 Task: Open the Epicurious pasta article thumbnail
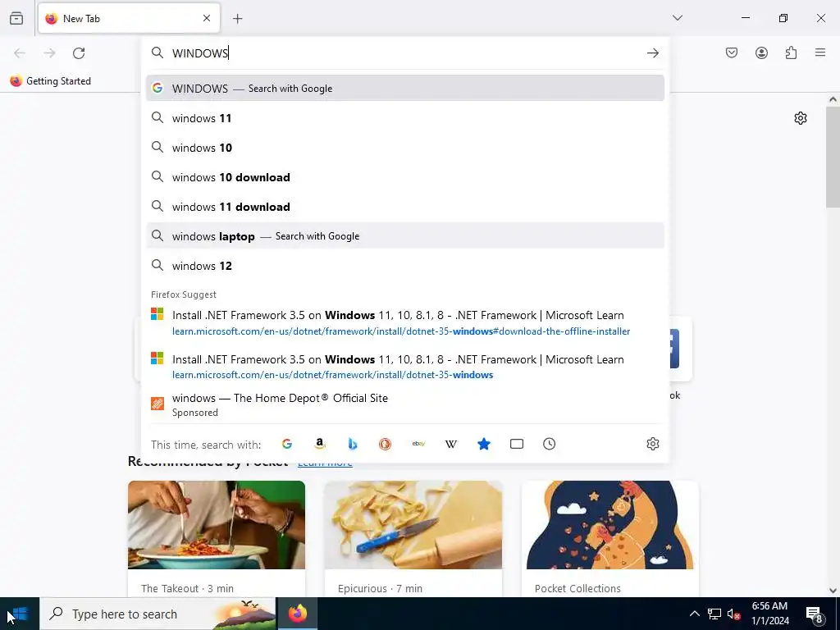pos(413,524)
